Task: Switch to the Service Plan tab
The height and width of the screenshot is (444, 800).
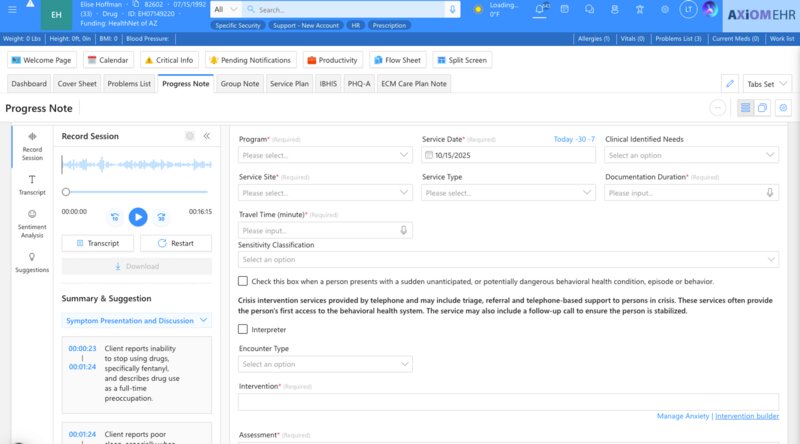Action: [x=289, y=84]
